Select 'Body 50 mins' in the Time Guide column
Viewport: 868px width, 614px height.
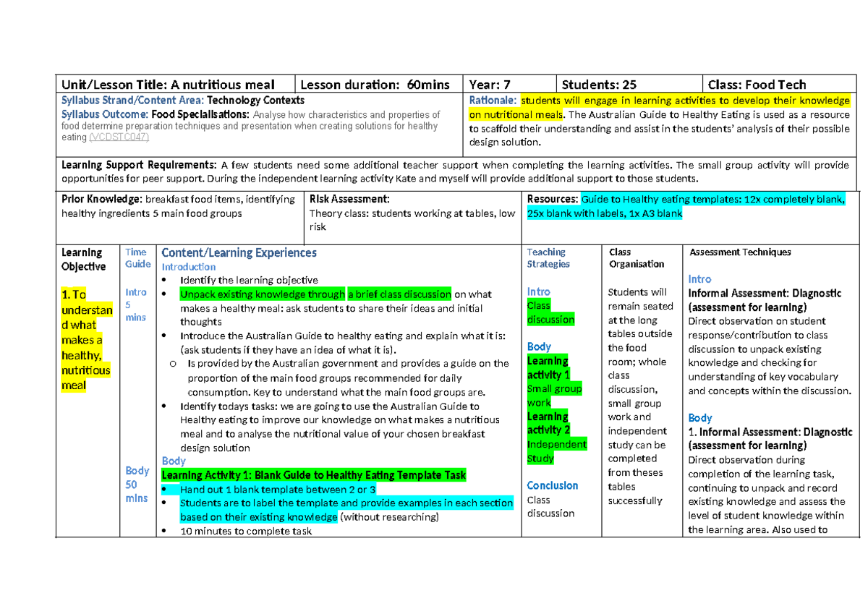pyautogui.click(x=137, y=484)
